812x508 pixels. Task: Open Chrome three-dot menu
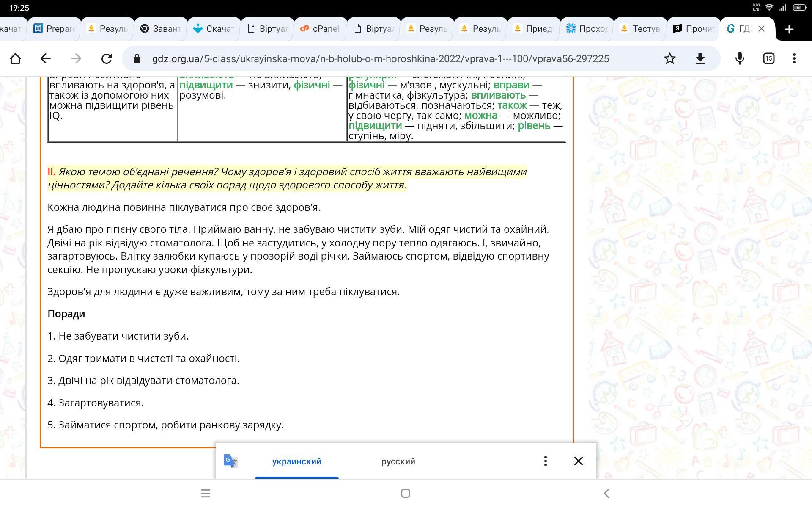pos(794,58)
